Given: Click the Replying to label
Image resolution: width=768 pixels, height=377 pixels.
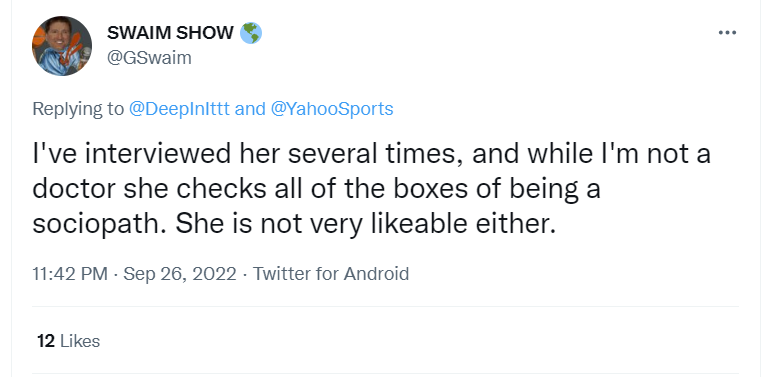Looking at the screenshot, I should pyautogui.click(x=78, y=109).
